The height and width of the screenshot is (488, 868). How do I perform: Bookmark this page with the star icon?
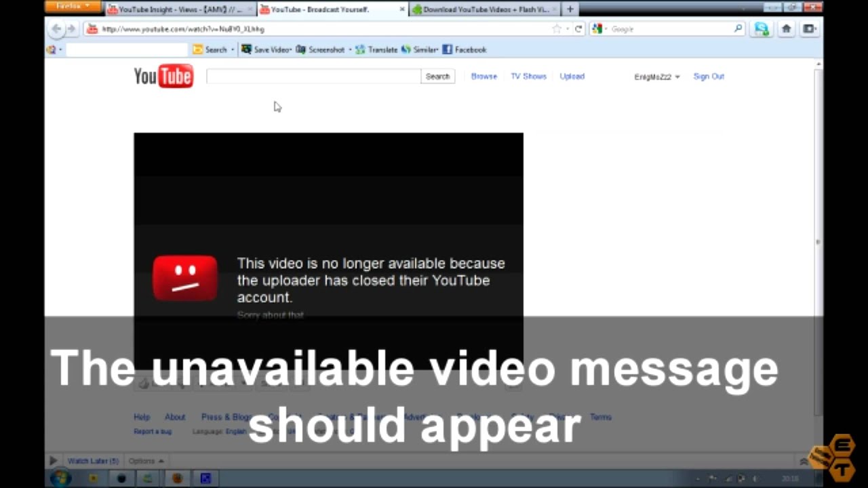(557, 28)
